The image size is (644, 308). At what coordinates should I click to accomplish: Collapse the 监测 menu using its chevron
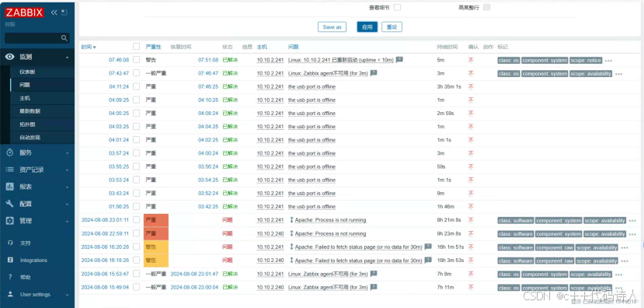(68, 58)
